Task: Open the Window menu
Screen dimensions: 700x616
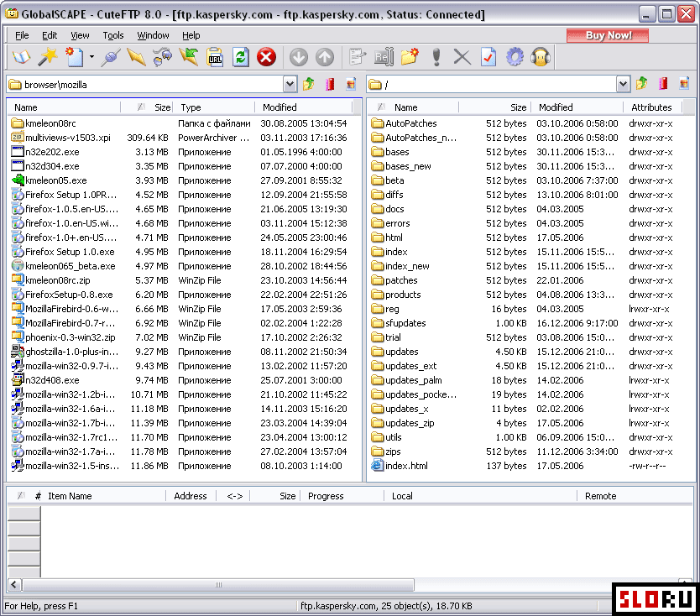Action: tap(153, 35)
